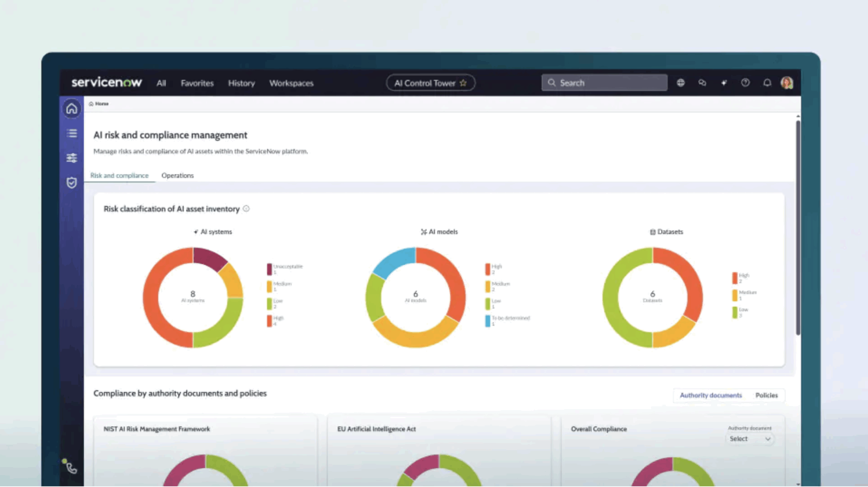Switch to the Risk and compliance tab

tap(119, 176)
